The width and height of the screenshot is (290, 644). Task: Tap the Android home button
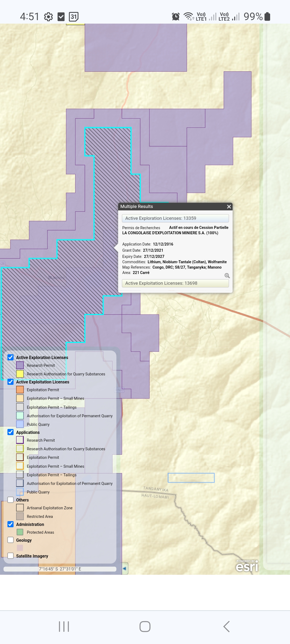point(145,627)
